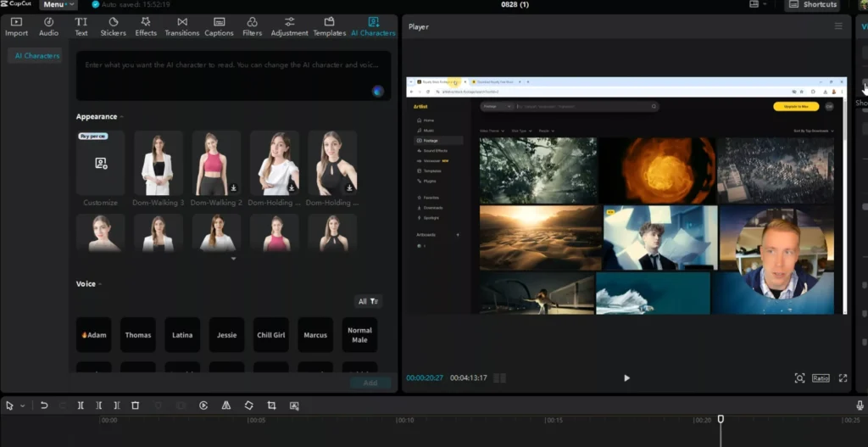Viewport: 868px width, 447px height.
Task: Click the microphone record icon
Action: tap(860, 405)
